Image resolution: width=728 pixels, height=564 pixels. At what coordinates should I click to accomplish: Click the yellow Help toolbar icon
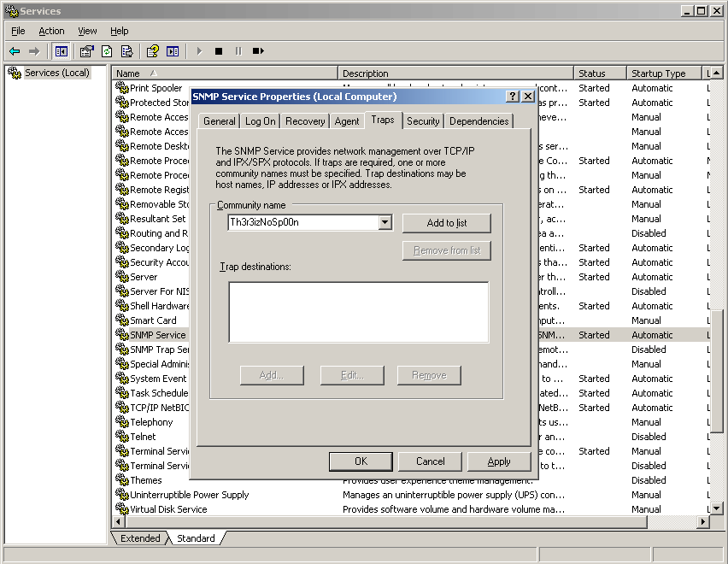(x=152, y=51)
